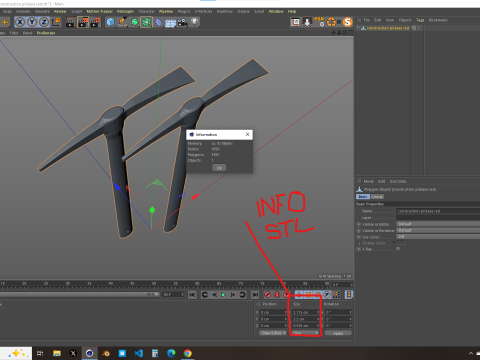Switch to the Basic tab in Attributes

(x=363, y=197)
